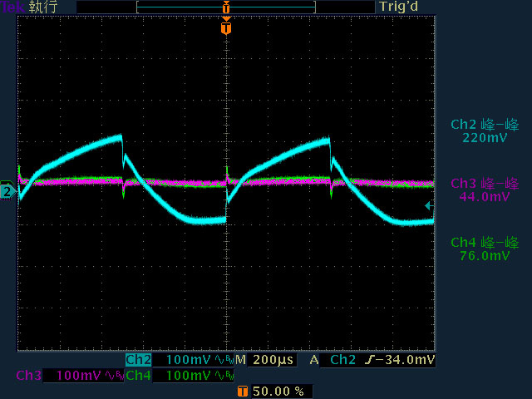This screenshot has height=399, width=532.
Task: Select the Ch4 channel label
Action: [138, 376]
